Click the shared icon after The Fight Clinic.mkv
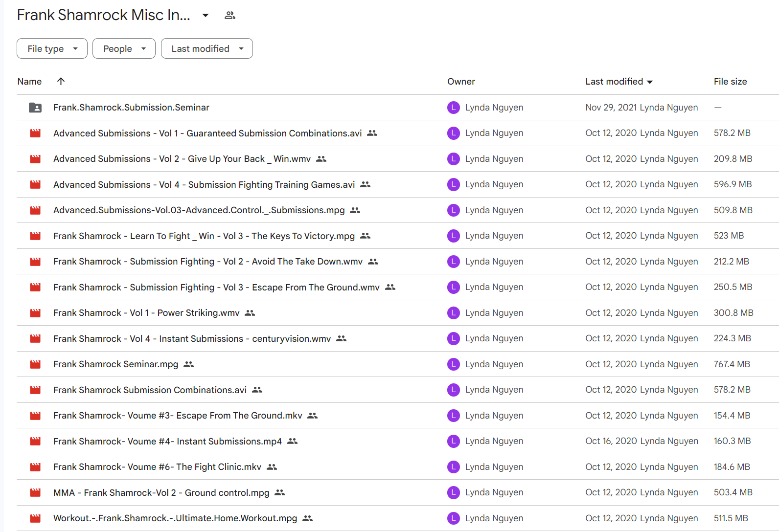 point(272,467)
